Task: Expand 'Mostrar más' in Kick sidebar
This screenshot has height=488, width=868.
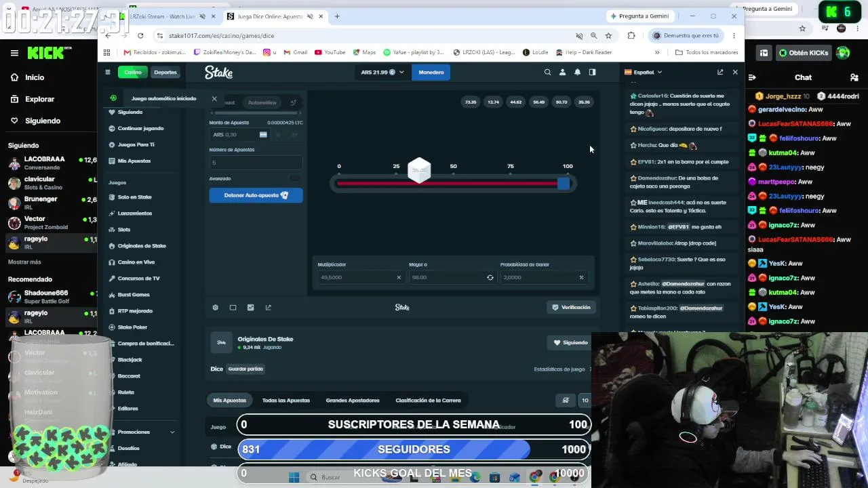Action: pyautogui.click(x=24, y=262)
